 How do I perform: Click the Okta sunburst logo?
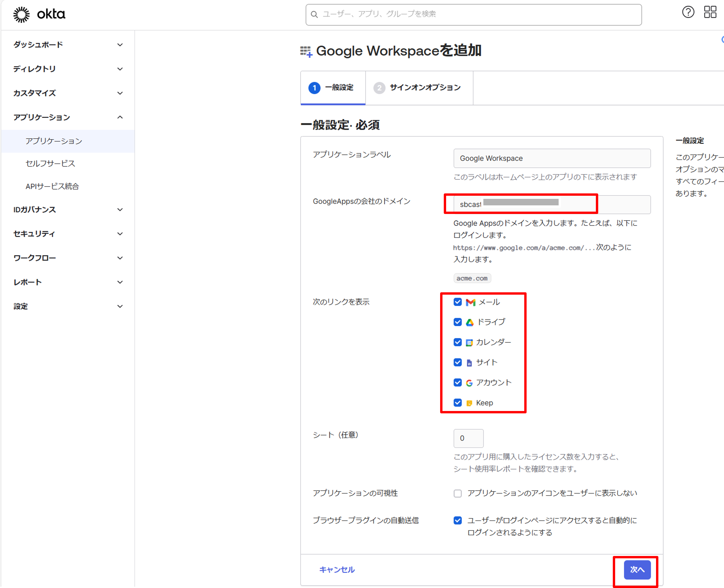point(21,15)
